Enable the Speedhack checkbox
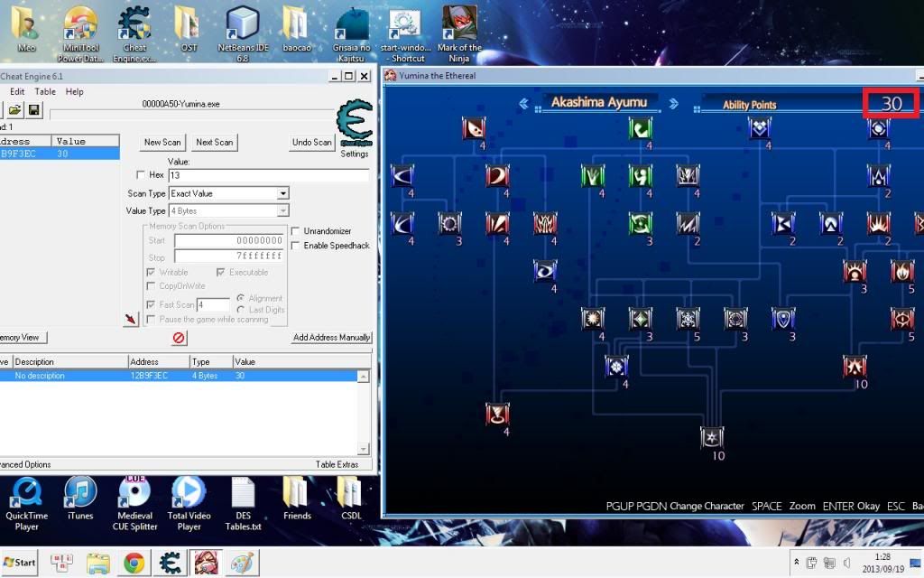Image resolution: width=924 pixels, height=578 pixels. 295,246
